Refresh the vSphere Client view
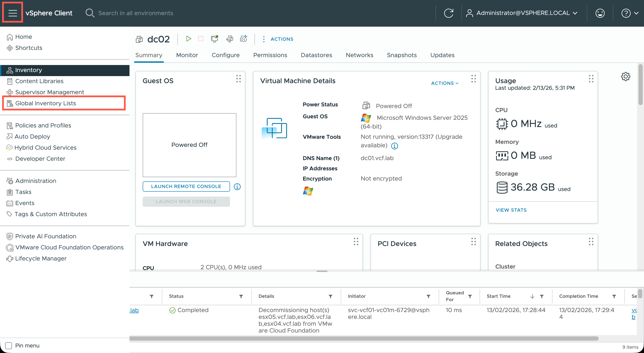 pyautogui.click(x=448, y=13)
